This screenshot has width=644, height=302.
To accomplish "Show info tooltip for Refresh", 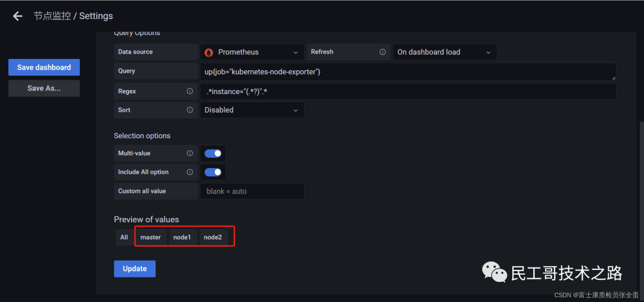I will 382,52.
